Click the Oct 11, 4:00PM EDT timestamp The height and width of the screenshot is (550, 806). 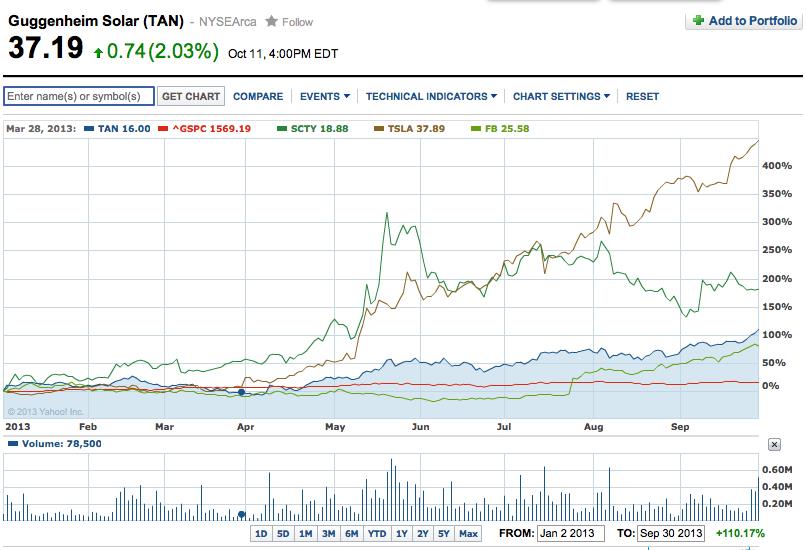click(x=283, y=54)
